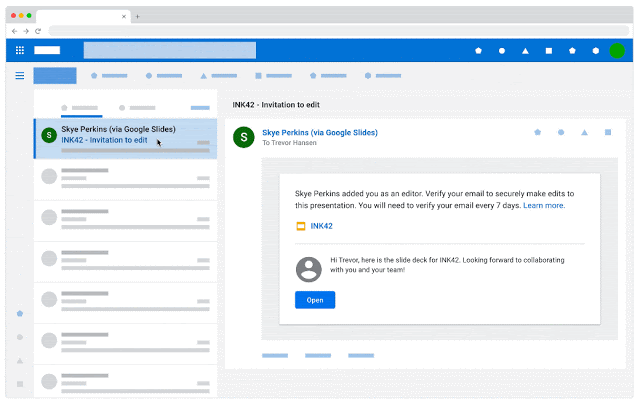This screenshot has height=404, width=640.
Task: Click the yellow Google Slides icon beside INK42
Action: click(x=299, y=227)
